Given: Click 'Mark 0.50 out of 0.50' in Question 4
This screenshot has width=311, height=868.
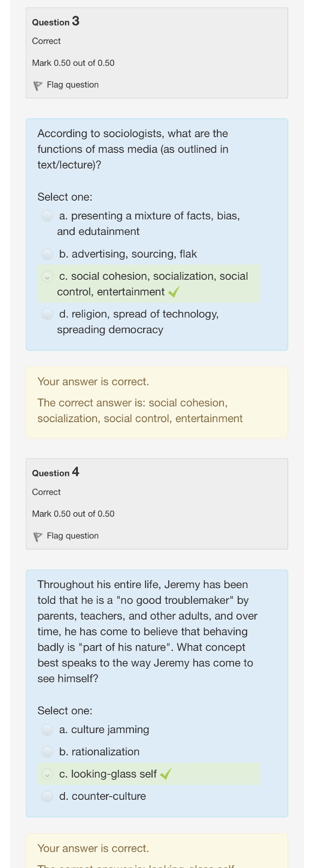Looking at the screenshot, I should click(x=73, y=514).
